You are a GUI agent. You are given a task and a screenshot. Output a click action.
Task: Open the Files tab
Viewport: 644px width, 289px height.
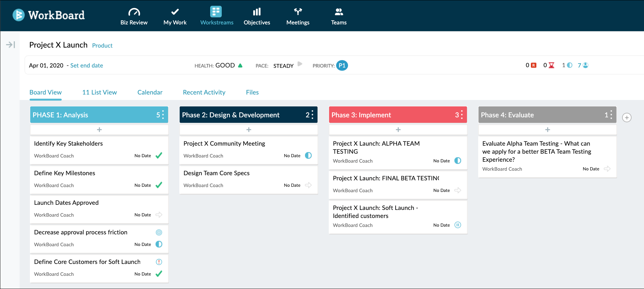tap(252, 92)
